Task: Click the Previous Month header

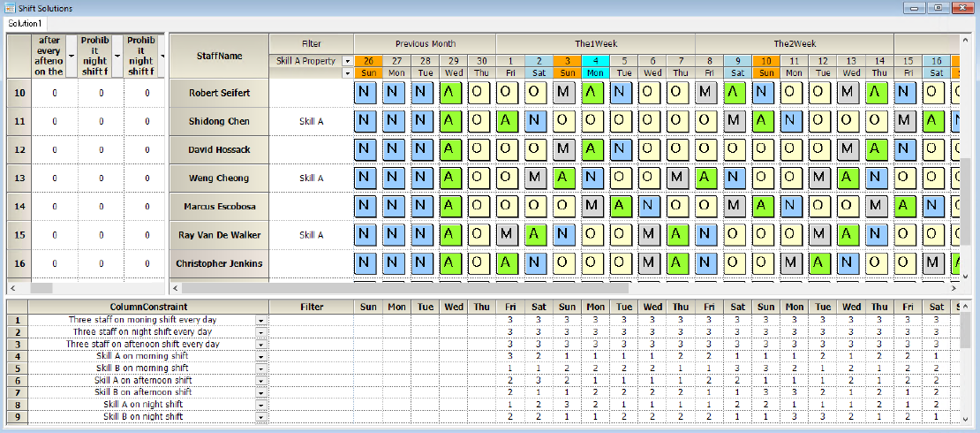Action: [425, 44]
